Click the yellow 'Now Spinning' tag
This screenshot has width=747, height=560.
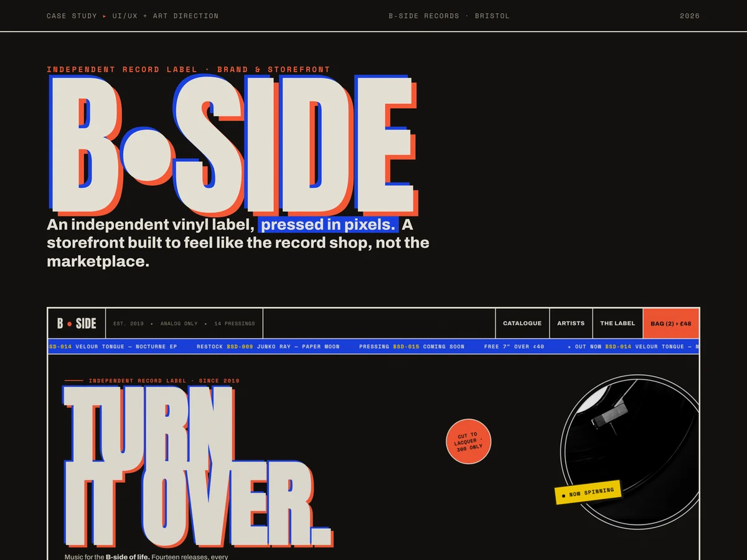588,492
